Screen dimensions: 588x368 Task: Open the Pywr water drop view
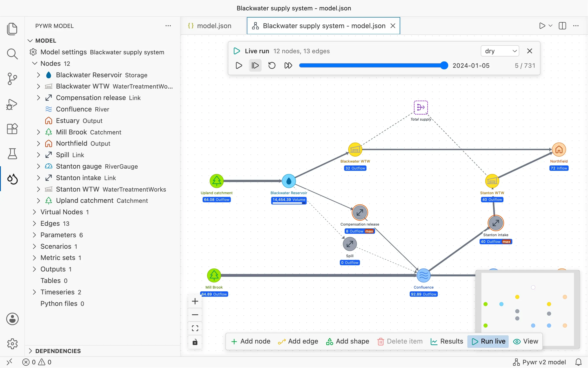pos(12,179)
